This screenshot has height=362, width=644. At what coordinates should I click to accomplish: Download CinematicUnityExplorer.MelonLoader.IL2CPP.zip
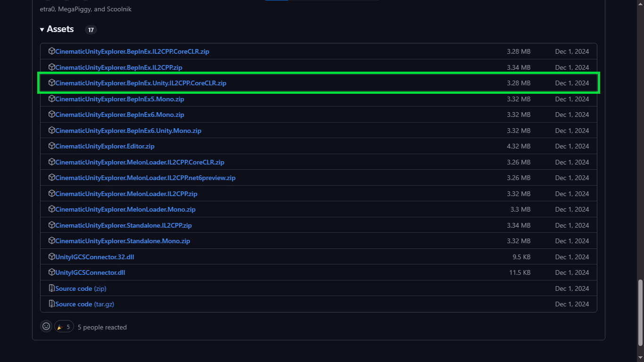(126, 194)
